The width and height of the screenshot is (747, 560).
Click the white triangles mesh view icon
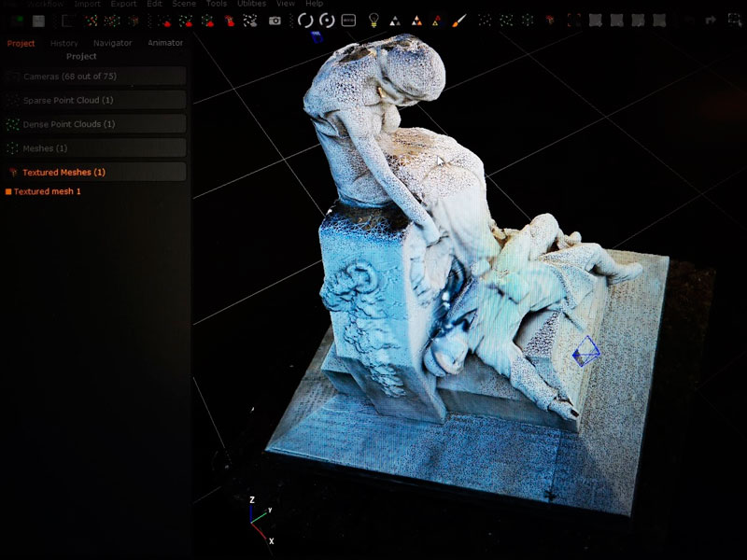pyautogui.click(x=395, y=20)
